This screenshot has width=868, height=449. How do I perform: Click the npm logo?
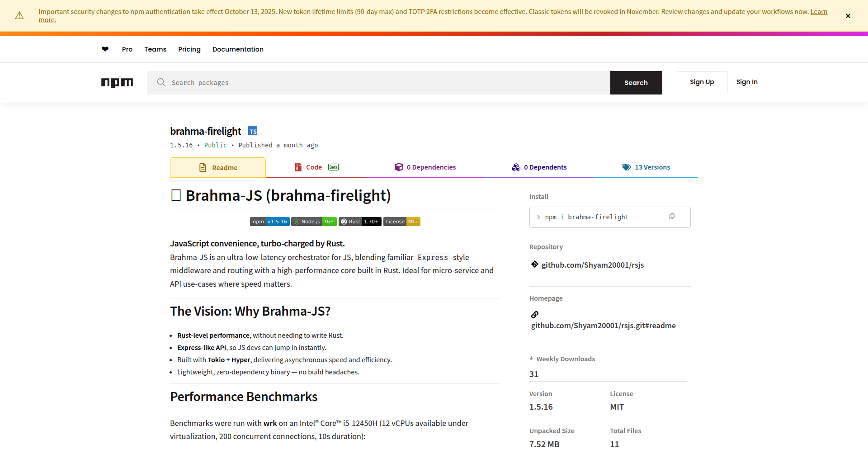click(x=117, y=82)
